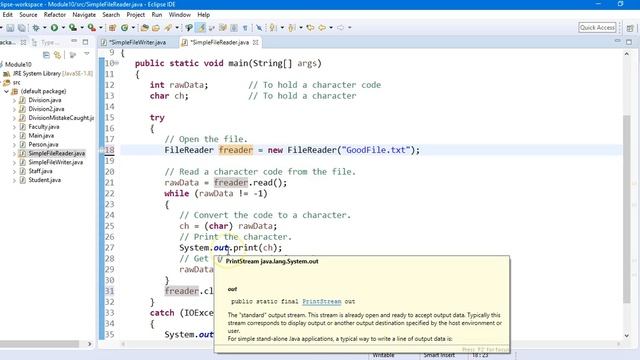
Task: Select SimpleFileWriter.java in Package Explorer
Action: point(56,162)
